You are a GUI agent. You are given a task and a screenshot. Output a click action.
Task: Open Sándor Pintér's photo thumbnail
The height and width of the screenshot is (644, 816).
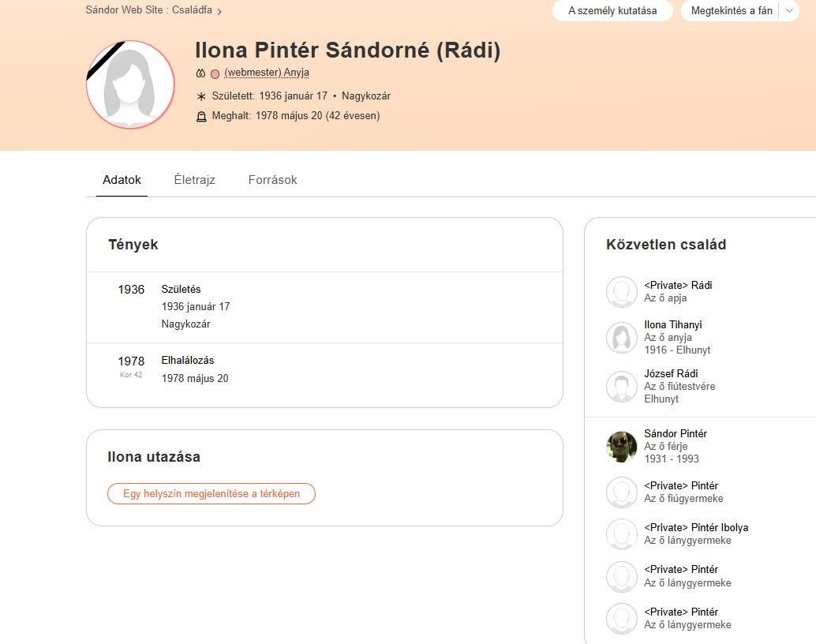[622, 447]
